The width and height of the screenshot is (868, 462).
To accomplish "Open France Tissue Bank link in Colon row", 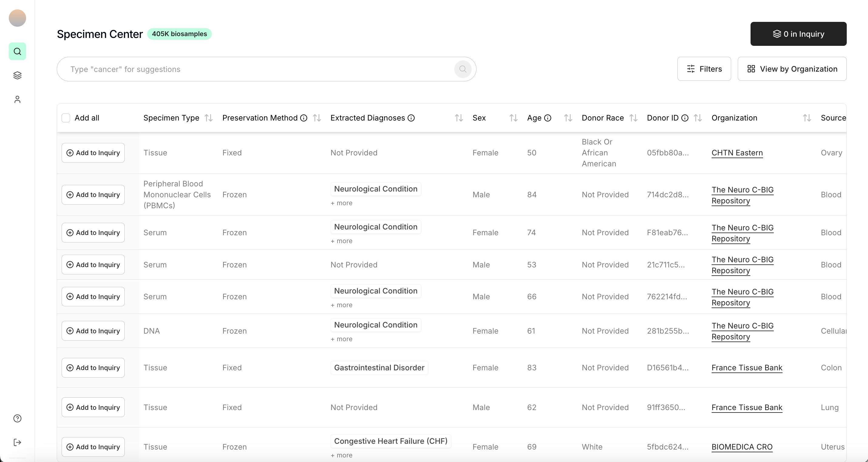I will [747, 368].
